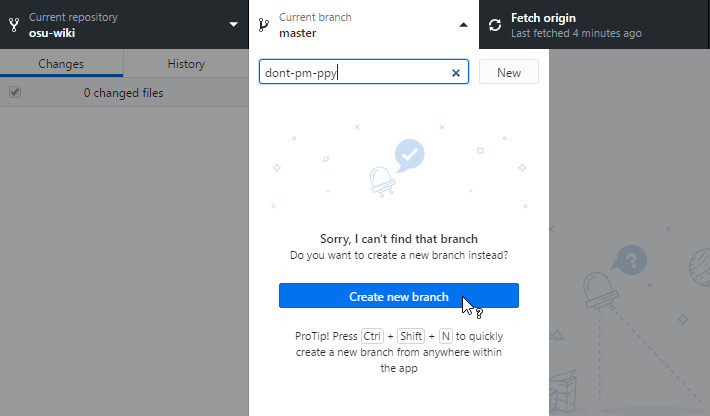Clear the branch filter with the X icon
Image resolution: width=710 pixels, height=416 pixels.
click(456, 73)
